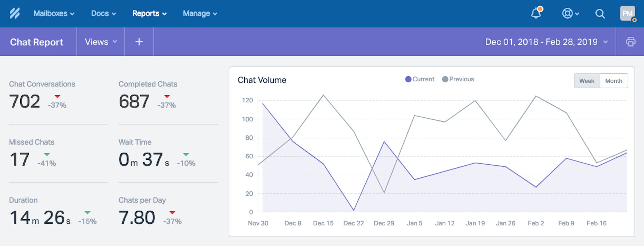The image size is (644, 246).
Task: Click the Current line low point at Dec 22
Action: (354, 210)
